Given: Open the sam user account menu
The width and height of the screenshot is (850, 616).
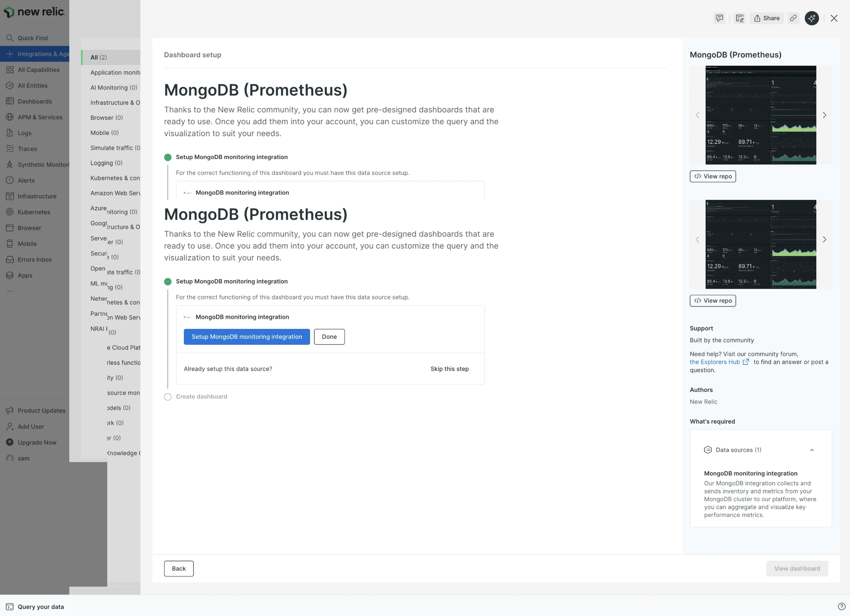Looking at the screenshot, I should click(18, 459).
